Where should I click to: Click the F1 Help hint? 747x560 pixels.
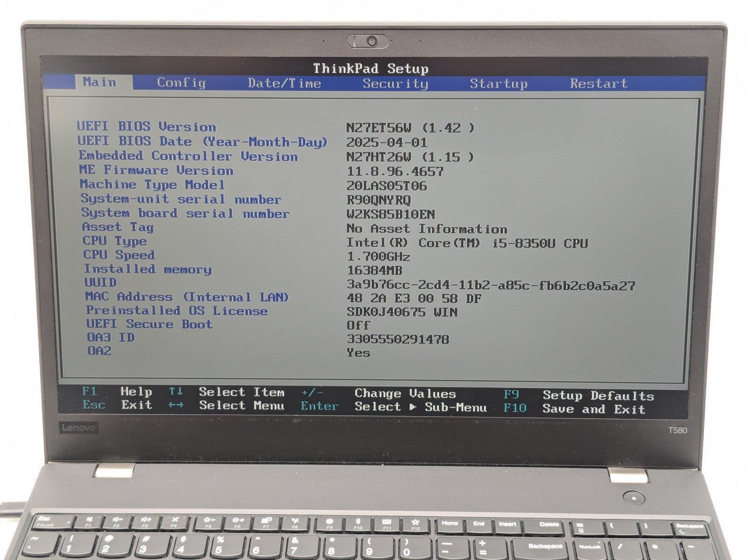click(117, 392)
